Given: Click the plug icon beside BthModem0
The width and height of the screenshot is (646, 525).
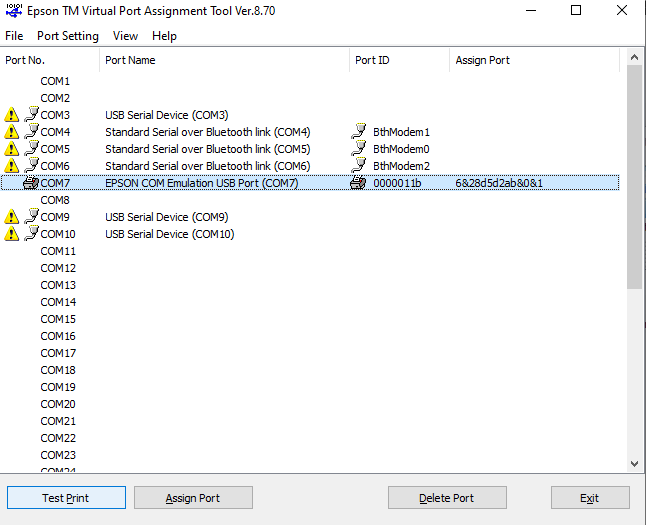Looking at the screenshot, I should point(359,148).
